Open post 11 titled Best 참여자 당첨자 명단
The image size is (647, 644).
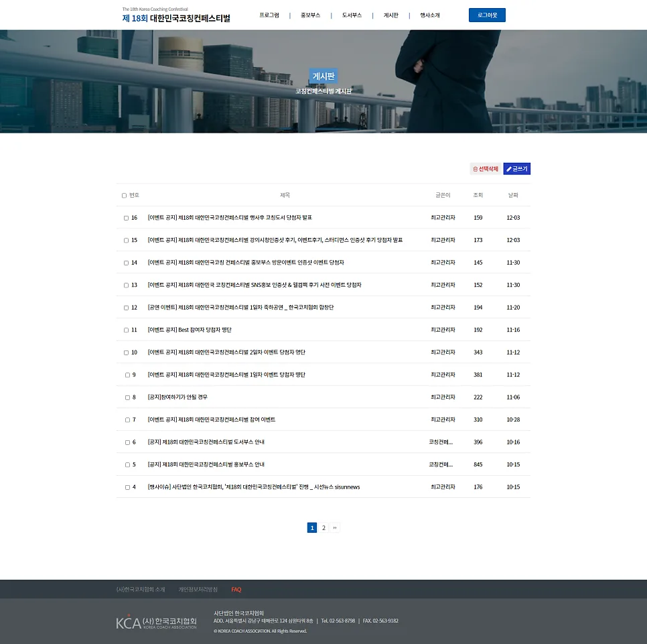[190, 330]
